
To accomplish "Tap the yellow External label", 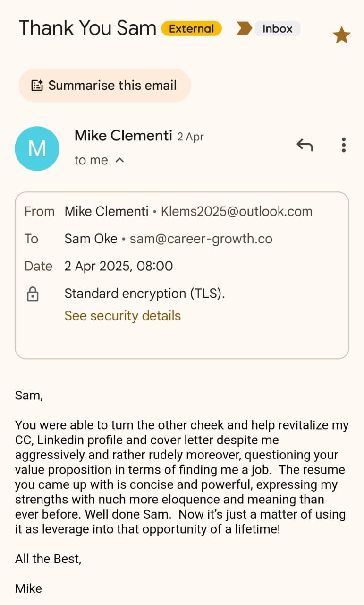I will (x=191, y=28).
